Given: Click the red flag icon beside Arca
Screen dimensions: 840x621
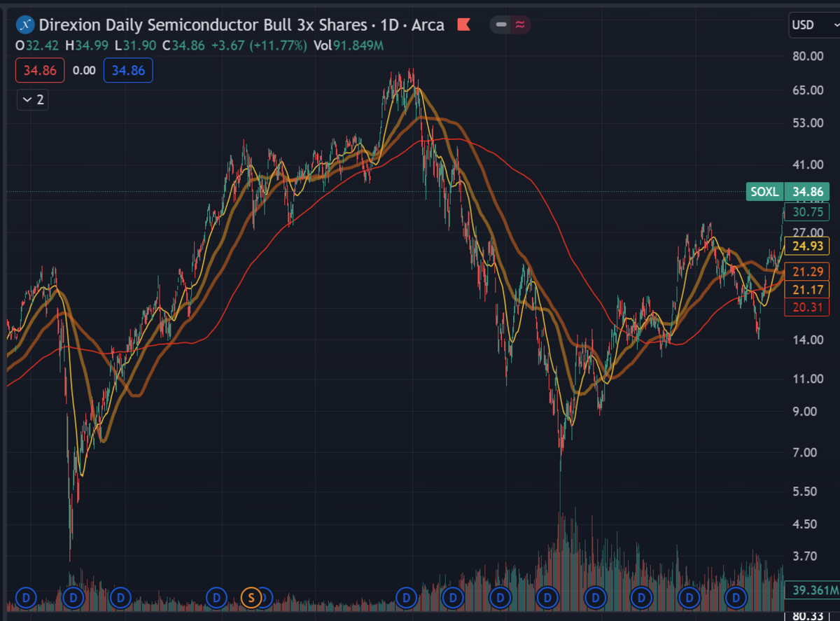Looking at the screenshot, I should pos(463,25).
